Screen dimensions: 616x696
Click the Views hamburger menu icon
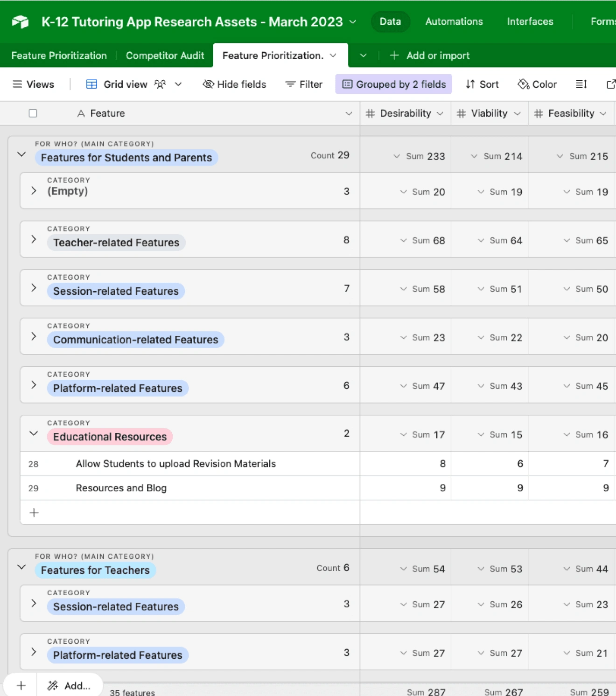click(17, 84)
